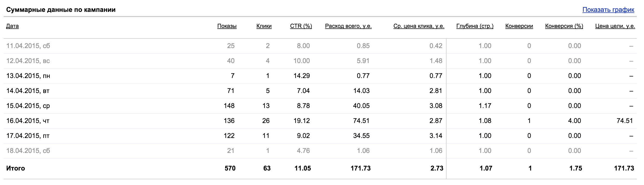Image resolution: width=644 pixels, height=185 pixels.
Task: Click the Итого total row label
Action: [x=15, y=168]
